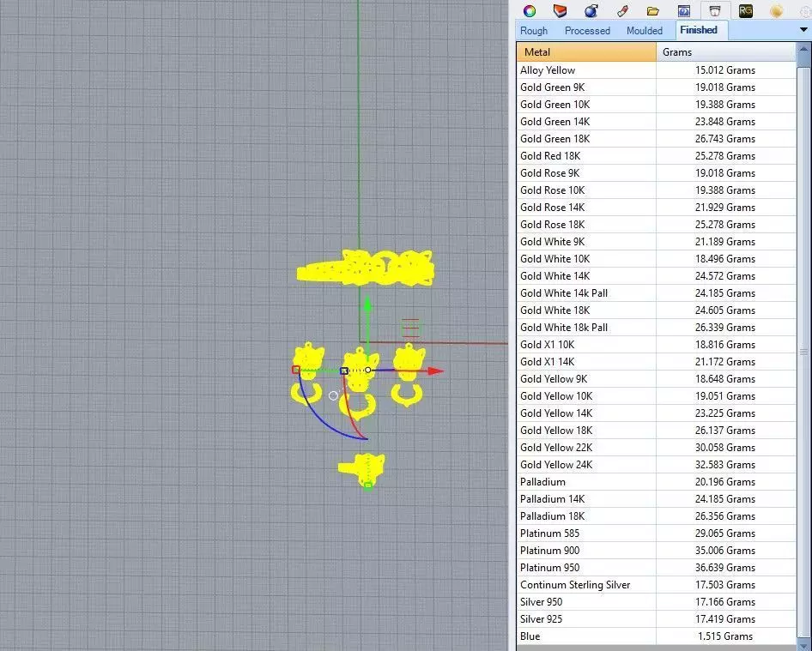Select the Gold Yellow 14K row

point(656,413)
